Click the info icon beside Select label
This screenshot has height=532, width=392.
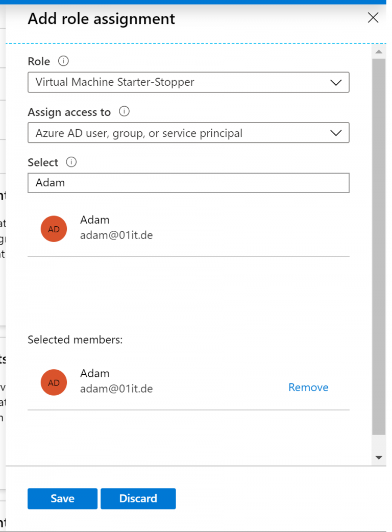pos(71,162)
